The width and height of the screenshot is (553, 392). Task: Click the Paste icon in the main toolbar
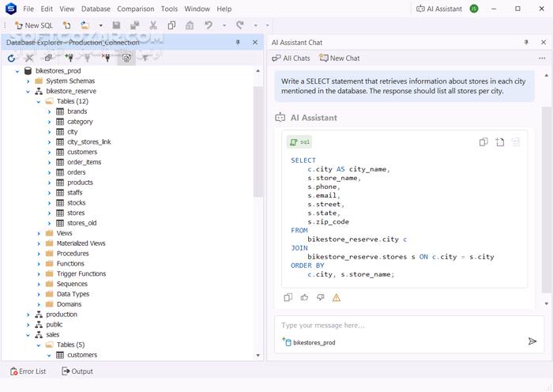[190, 25]
